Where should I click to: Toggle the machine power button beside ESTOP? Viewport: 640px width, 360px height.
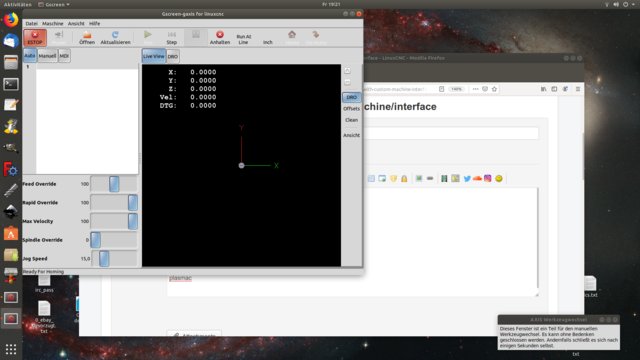click(x=59, y=38)
